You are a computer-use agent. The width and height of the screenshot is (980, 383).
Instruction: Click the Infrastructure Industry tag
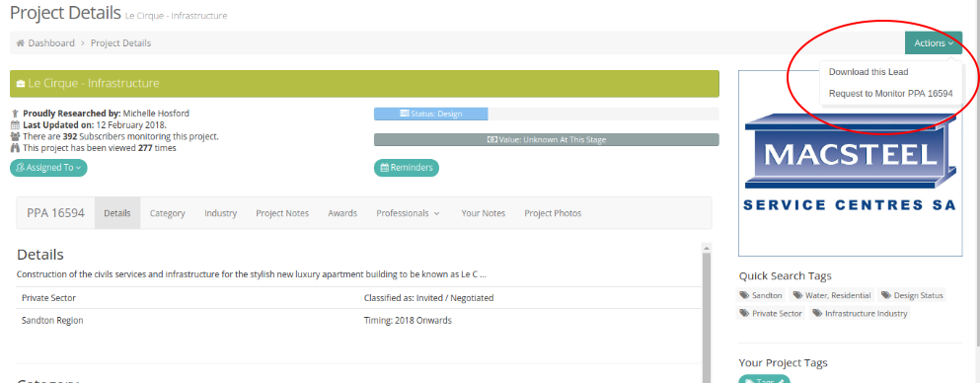[x=860, y=313]
